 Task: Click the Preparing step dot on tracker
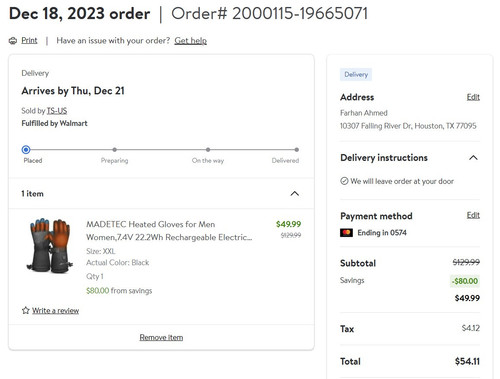pos(115,150)
